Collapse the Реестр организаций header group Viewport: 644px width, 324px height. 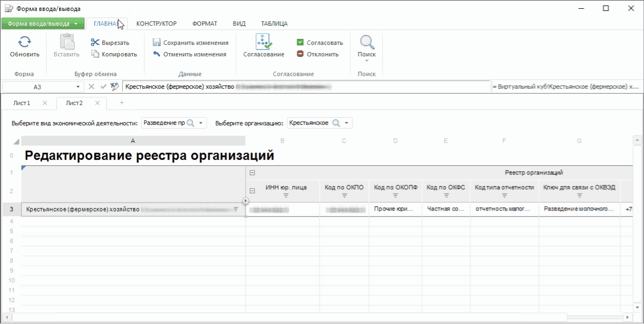coord(252,173)
